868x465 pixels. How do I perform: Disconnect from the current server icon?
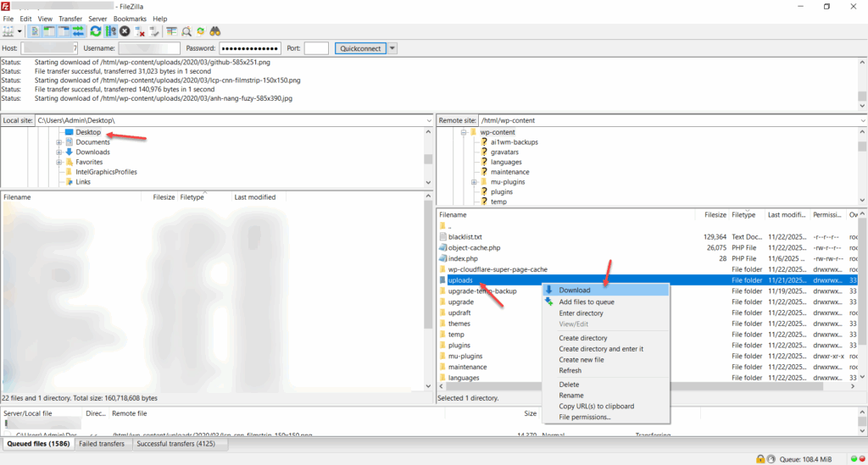pos(140,31)
